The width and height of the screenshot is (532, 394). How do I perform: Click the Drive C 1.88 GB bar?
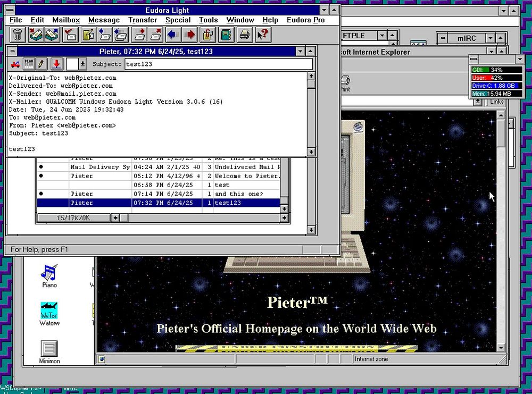[497, 86]
